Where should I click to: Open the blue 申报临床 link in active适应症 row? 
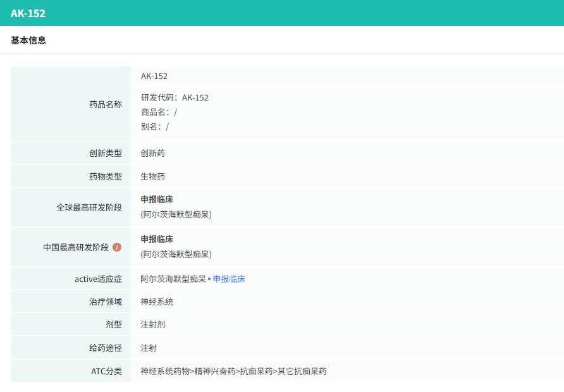229,279
